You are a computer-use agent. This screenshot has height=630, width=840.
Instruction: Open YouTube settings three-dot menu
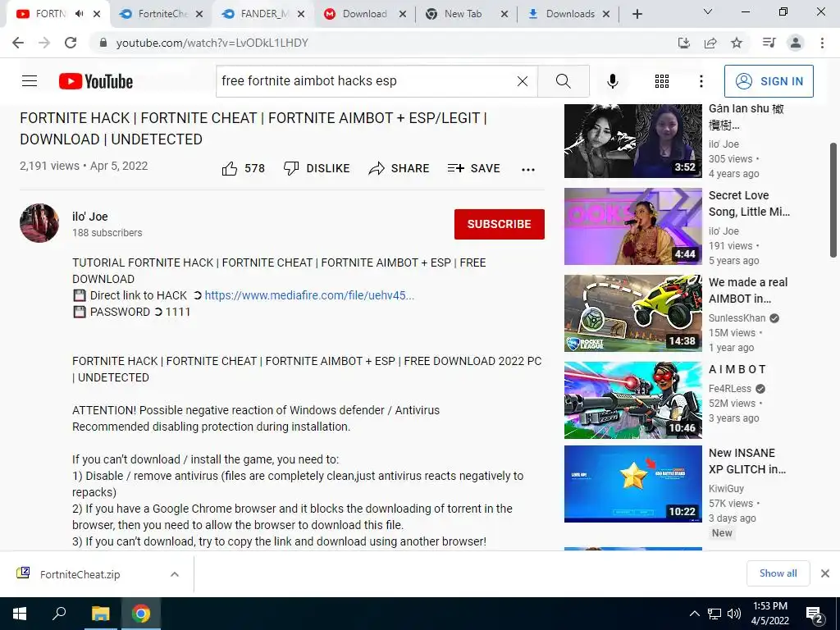(x=701, y=81)
